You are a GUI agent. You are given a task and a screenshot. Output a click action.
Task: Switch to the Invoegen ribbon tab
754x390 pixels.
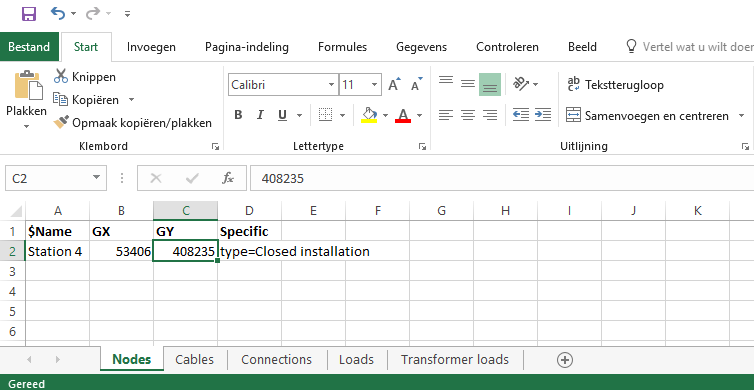click(x=151, y=47)
